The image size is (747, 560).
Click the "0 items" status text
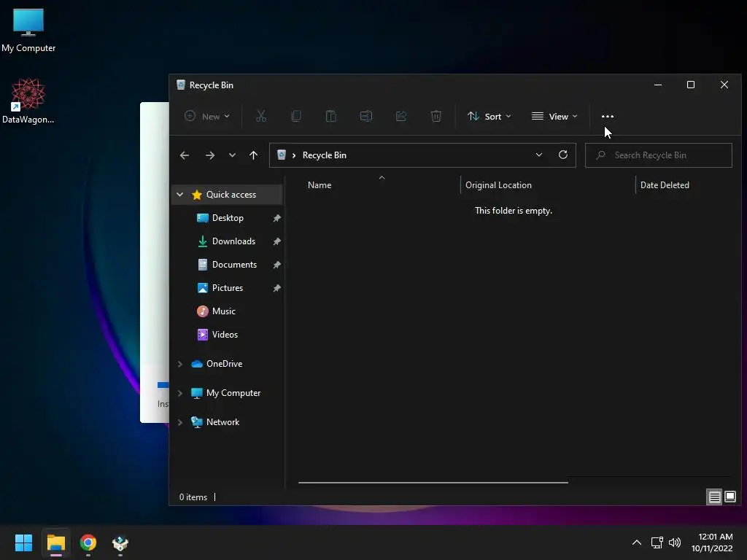(193, 497)
